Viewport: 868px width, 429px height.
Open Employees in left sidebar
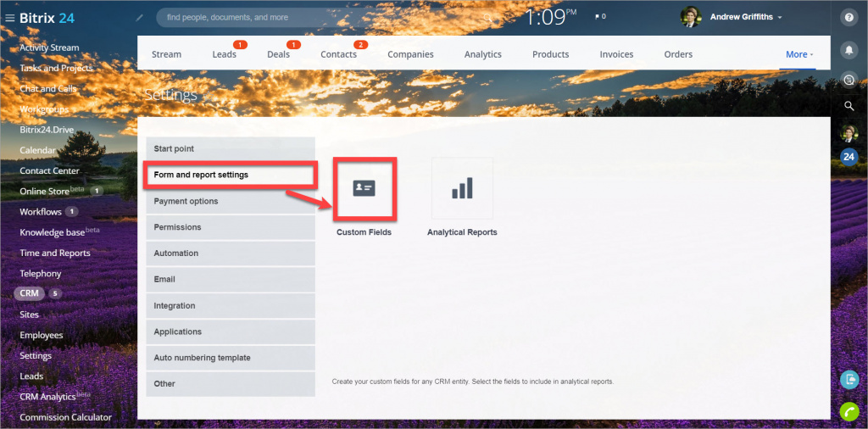42,335
